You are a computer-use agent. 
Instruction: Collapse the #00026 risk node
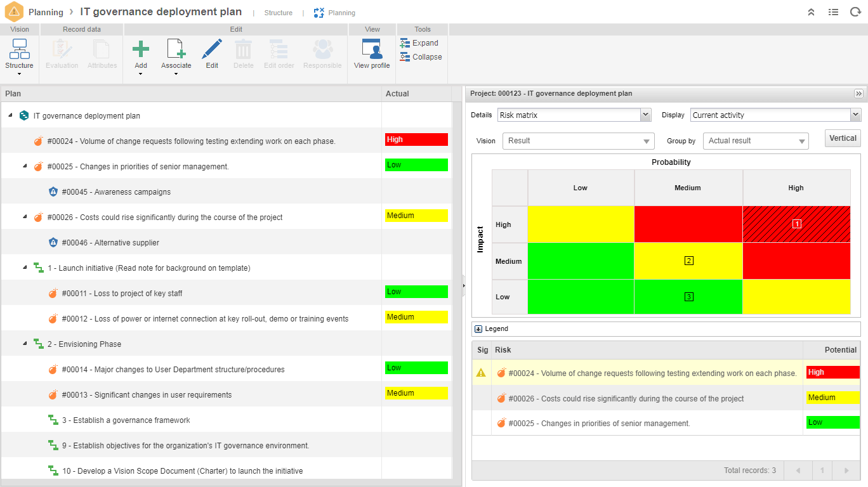(25, 217)
